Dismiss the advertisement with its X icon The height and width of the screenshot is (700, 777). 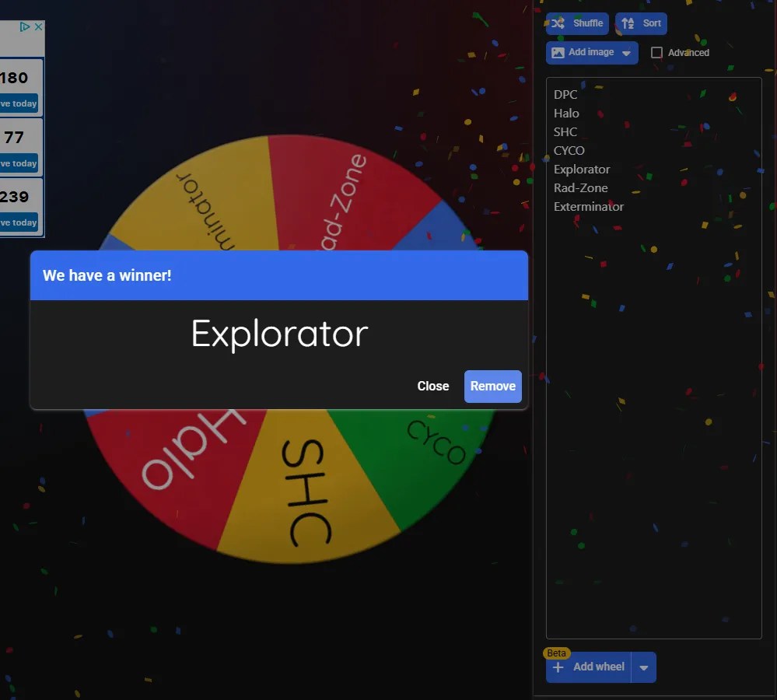(x=38, y=26)
